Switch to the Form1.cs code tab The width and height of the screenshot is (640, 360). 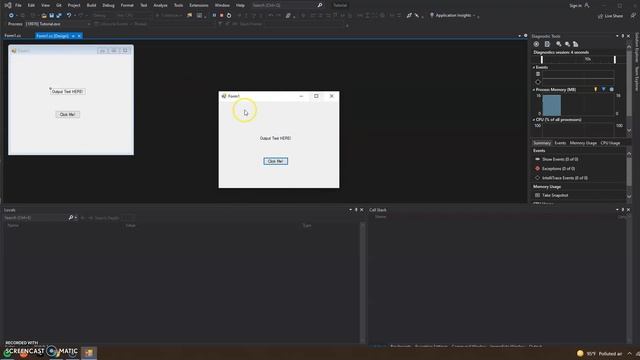[x=13, y=36]
